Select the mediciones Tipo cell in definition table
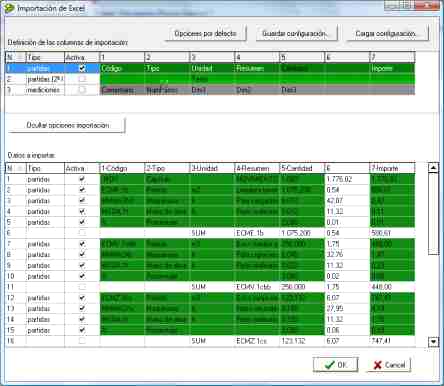The height and width of the screenshot is (386, 444). (x=45, y=90)
